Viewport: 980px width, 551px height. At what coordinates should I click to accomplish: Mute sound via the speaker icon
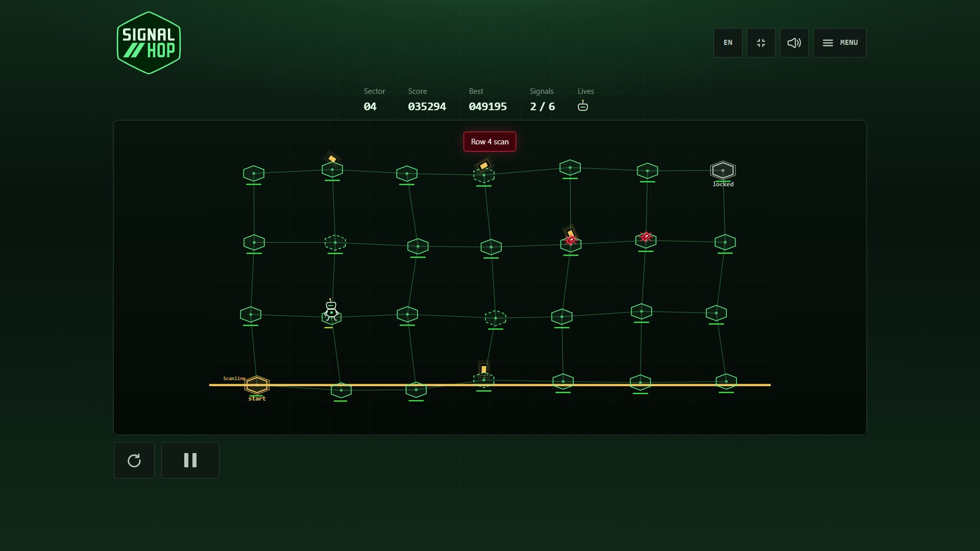794,43
